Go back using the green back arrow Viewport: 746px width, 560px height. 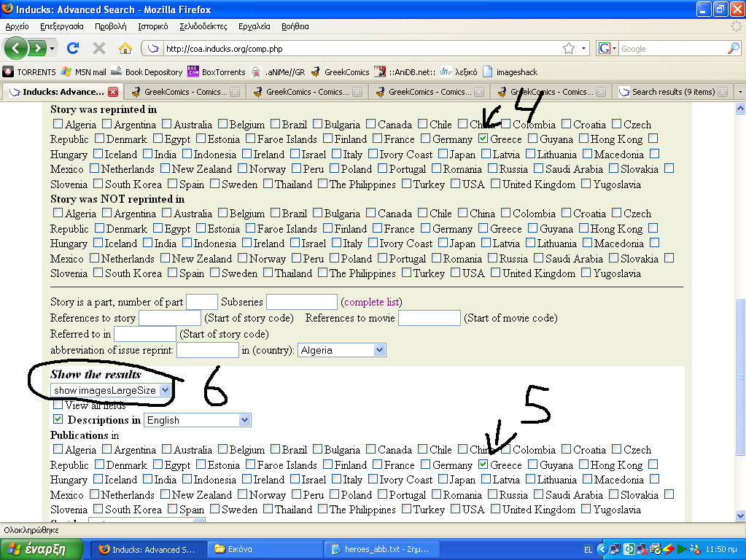pyautogui.click(x=18, y=49)
